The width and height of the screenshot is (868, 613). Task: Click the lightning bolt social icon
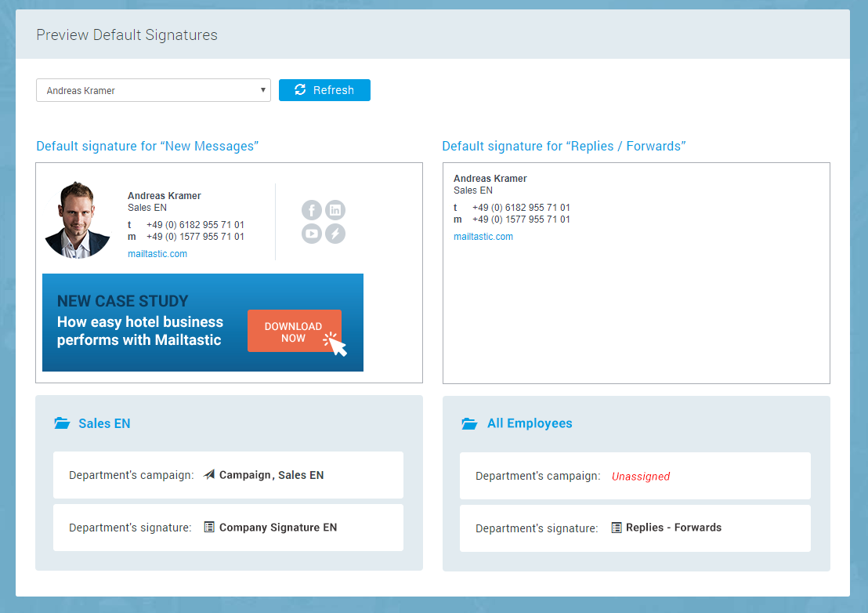pos(335,234)
